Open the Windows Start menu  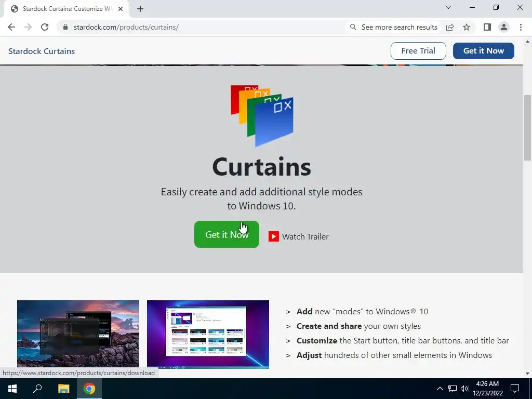(12, 389)
